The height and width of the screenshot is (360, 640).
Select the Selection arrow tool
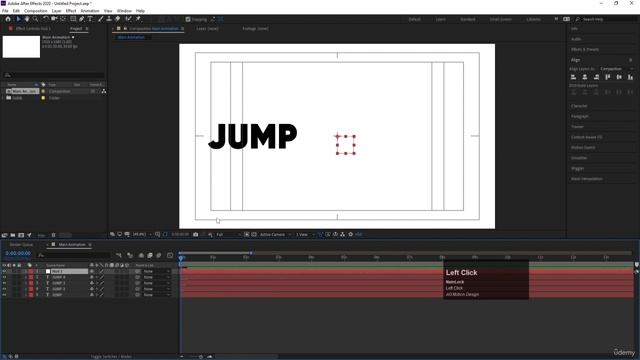18,19
